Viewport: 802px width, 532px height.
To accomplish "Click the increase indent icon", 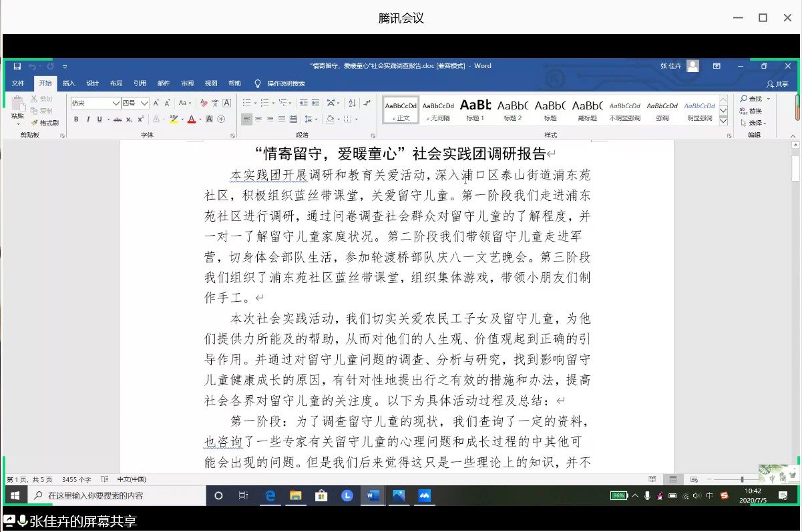I will 315,103.
